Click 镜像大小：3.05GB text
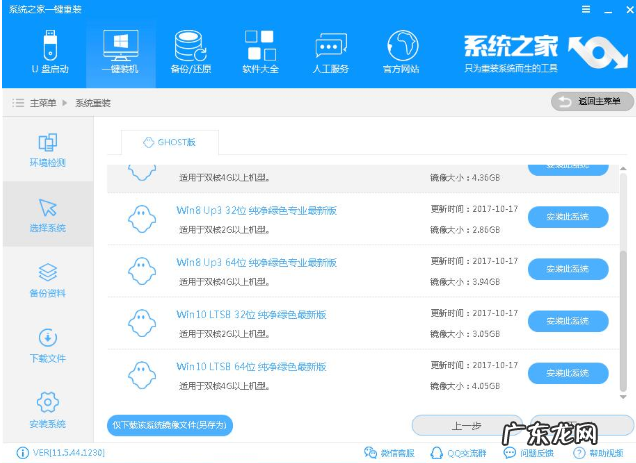This screenshot has height=463, width=636. point(465,334)
